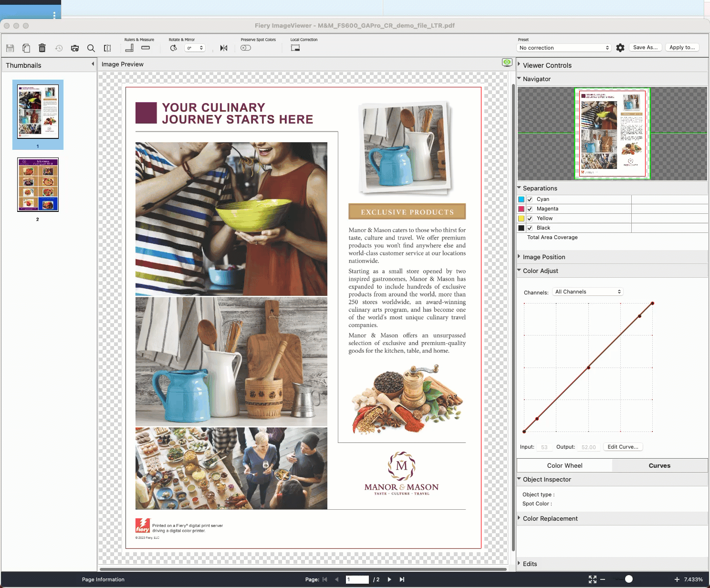
Task: Click the rotate image icon
Action: [x=174, y=48]
